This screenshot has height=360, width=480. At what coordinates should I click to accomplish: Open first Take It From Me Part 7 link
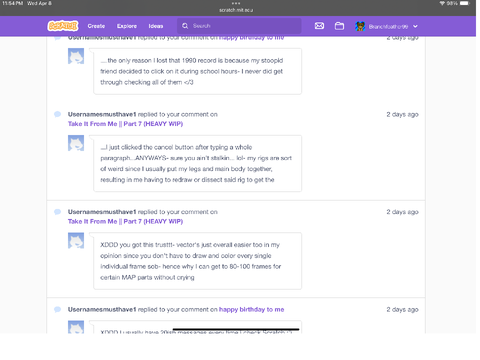pos(125,124)
